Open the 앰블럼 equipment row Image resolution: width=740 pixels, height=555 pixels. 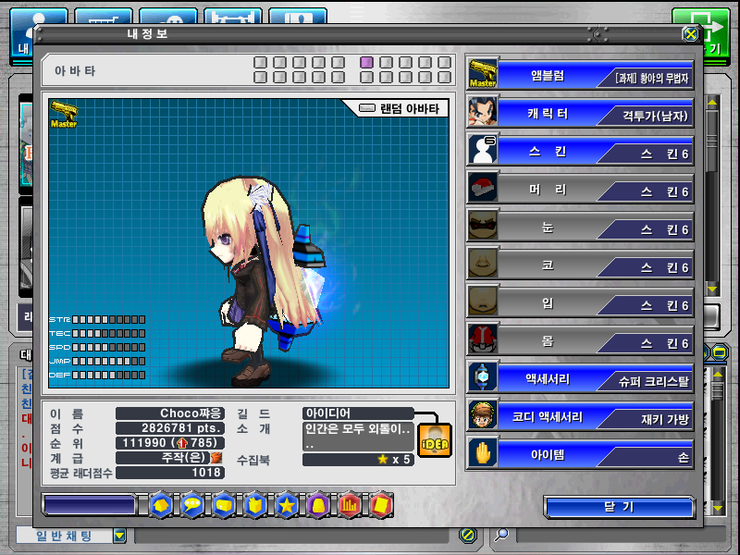click(x=580, y=74)
